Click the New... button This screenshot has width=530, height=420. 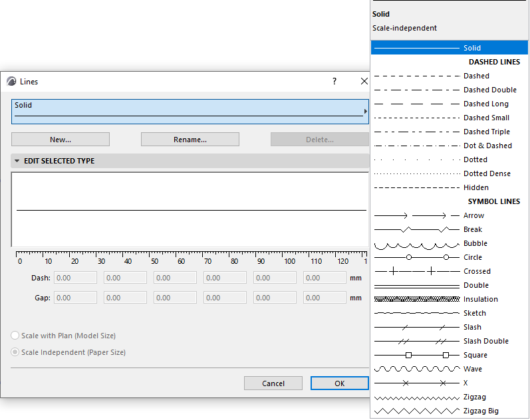tap(61, 140)
